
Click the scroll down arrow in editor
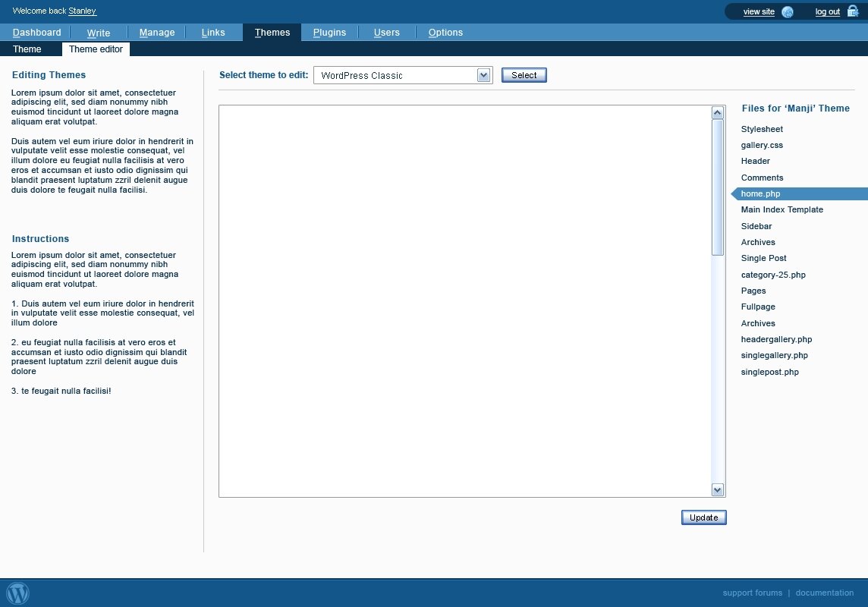tap(718, 489)
